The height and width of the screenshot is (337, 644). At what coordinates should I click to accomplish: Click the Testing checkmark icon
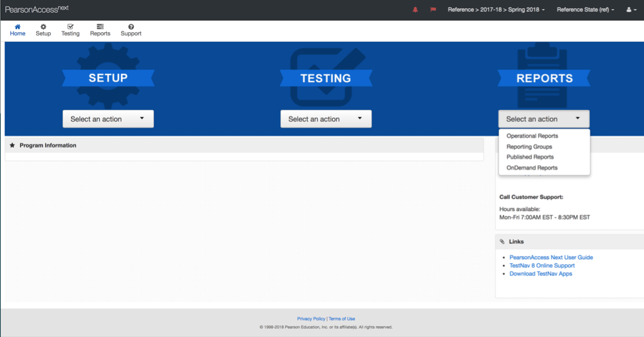coord(70,26)
